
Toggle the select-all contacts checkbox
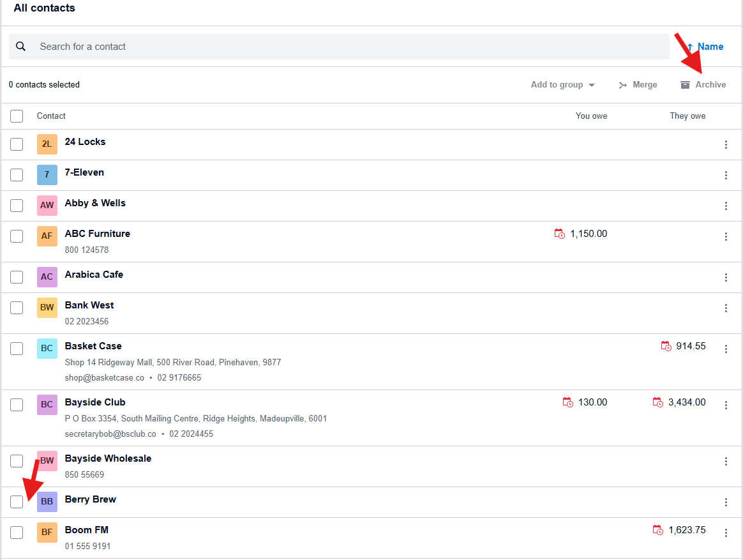[17, 116]
